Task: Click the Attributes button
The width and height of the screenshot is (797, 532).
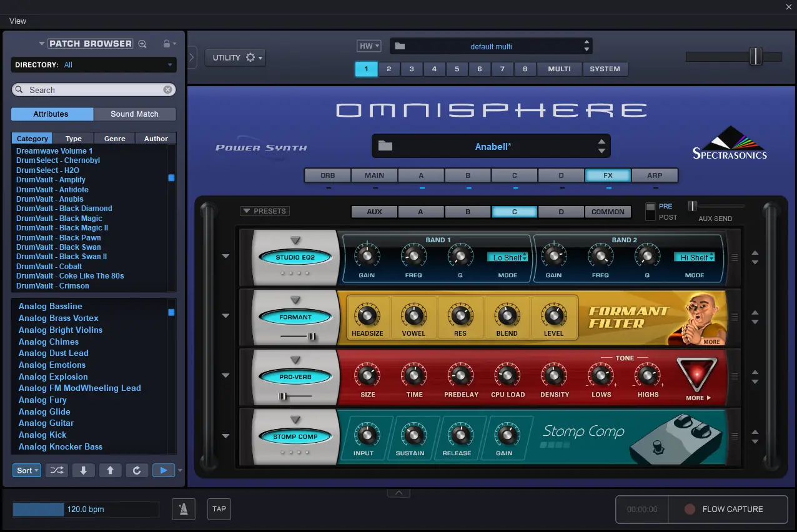Action: (51, 114)
